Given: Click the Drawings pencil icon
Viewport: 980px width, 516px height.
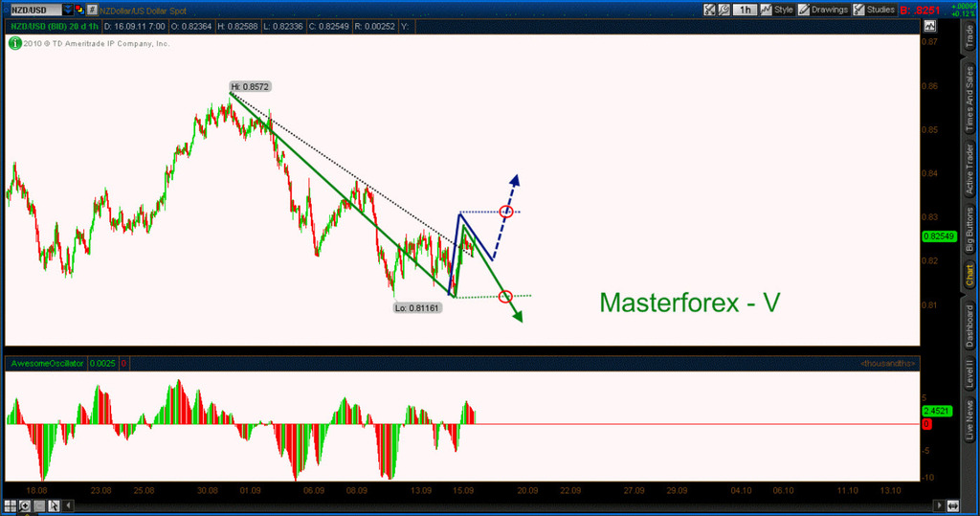Looking at the screenshot, I should 804,10.
